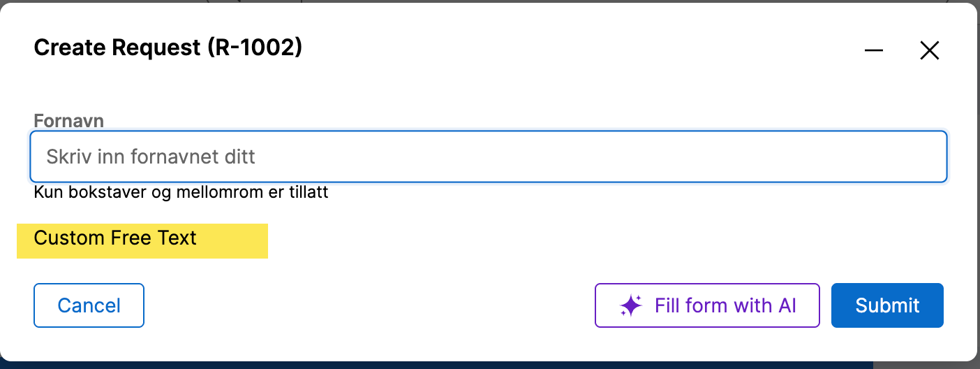Screen dimensions: 980x369
Task: Click the "Skriv inn fornavnet ditt" placeholder
Action: [x=151, y=157]
